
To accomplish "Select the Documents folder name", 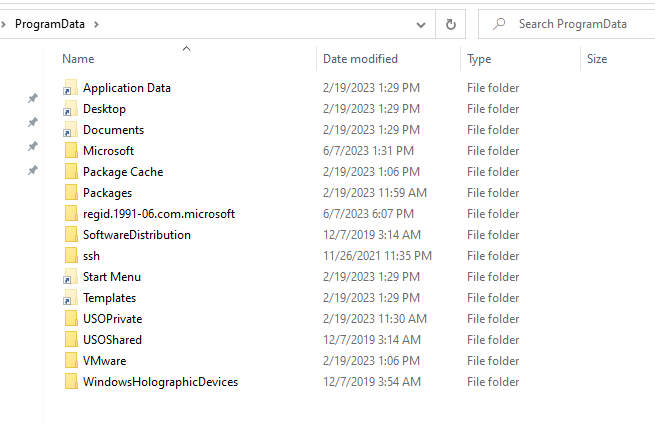I will (x=113, y=130).
